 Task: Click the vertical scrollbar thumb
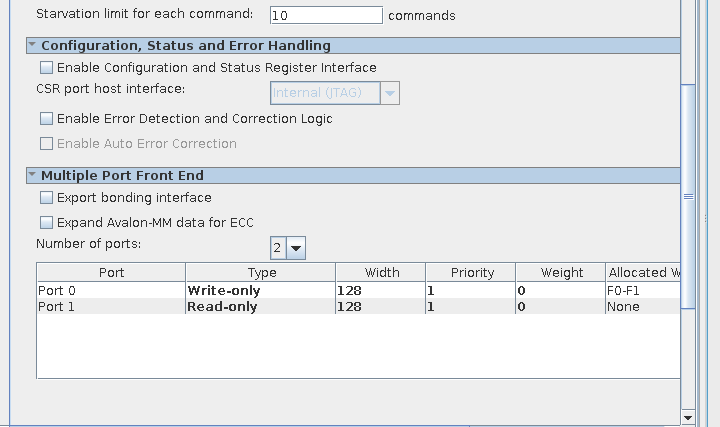688,197
